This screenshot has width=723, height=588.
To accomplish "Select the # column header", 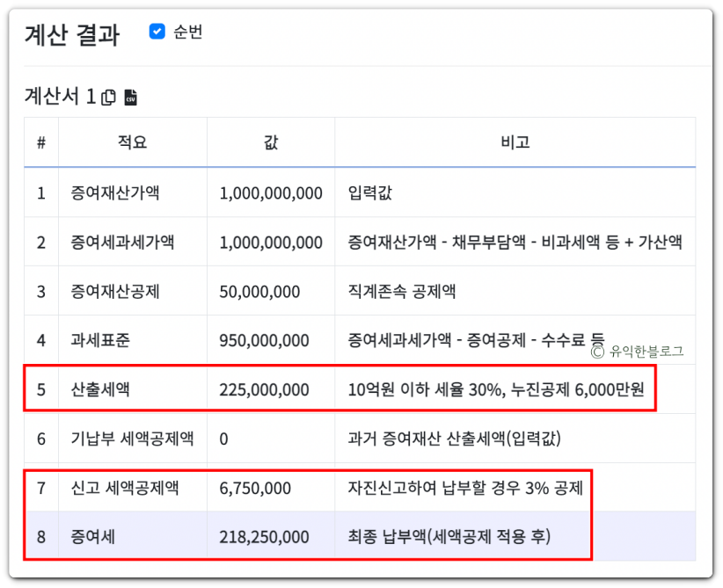I will 41,142.
